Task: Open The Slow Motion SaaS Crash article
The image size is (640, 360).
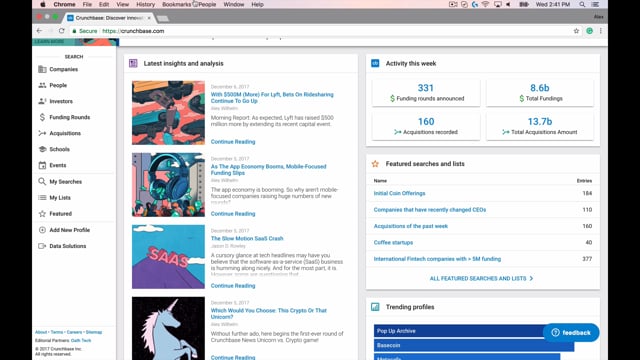Action: click(247, 238)
